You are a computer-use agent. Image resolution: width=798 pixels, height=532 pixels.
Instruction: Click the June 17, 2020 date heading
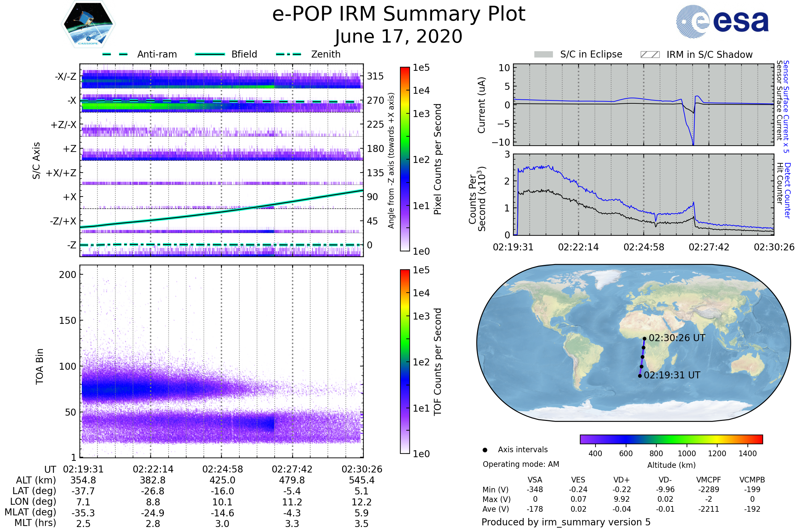(x=399, y=37)
